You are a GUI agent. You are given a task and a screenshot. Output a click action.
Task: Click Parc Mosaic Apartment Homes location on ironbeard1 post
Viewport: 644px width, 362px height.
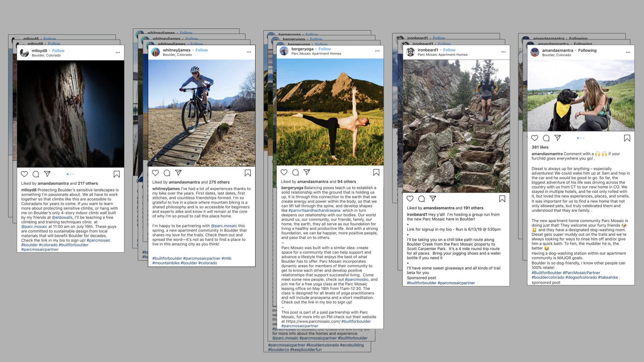(x=442, y=55)
